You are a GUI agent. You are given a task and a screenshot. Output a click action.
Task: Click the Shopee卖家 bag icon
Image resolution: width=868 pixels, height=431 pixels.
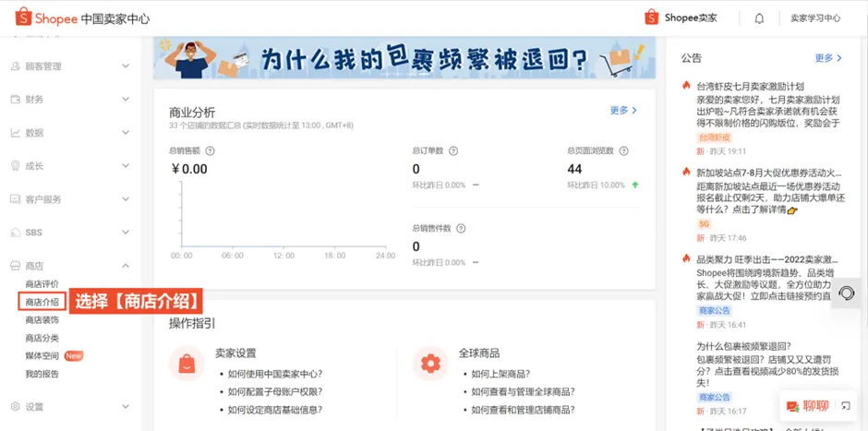[652, 18]
